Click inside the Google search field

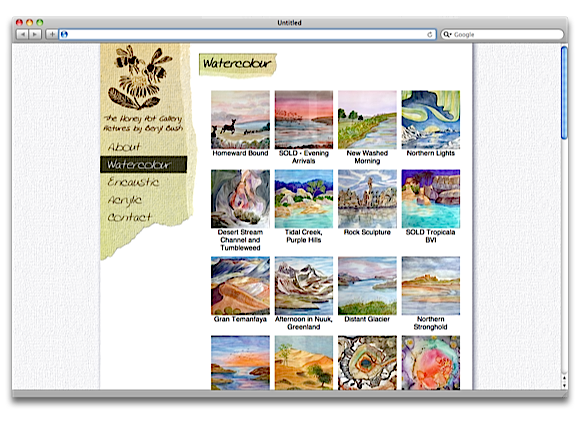(x=507, y=34)
